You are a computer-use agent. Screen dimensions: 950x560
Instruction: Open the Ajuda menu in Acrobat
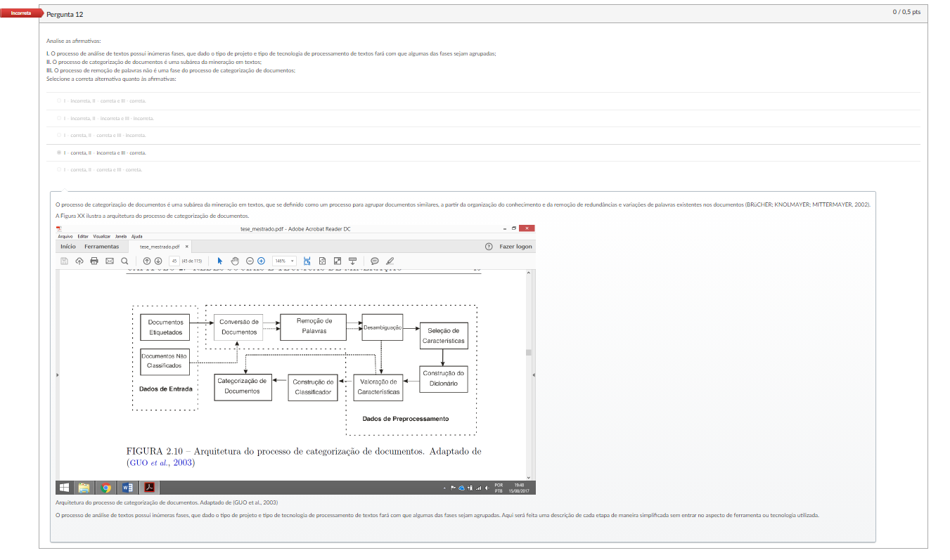tap(137, 236)
